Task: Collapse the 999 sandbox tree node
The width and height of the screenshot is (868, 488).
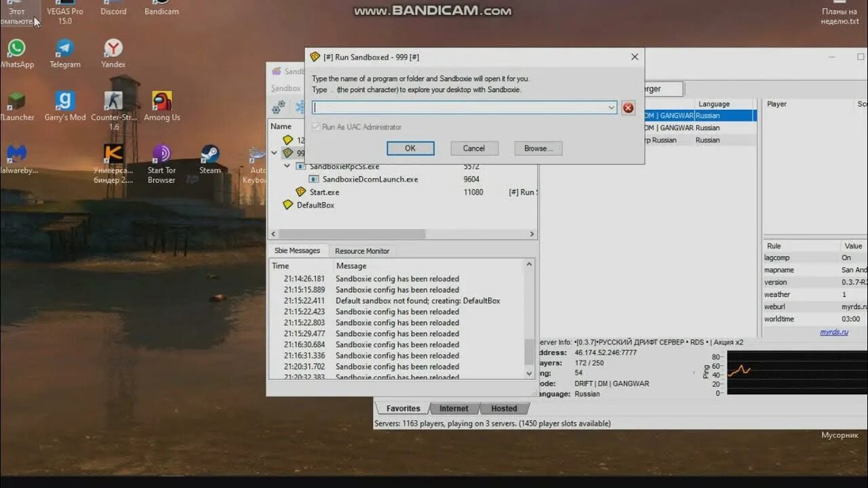Action: tap(274, 153)
